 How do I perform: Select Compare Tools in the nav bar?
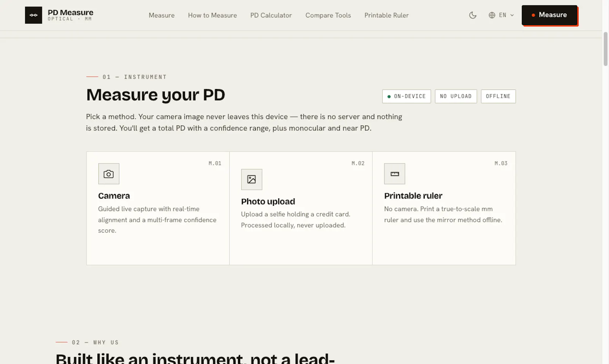328,15
